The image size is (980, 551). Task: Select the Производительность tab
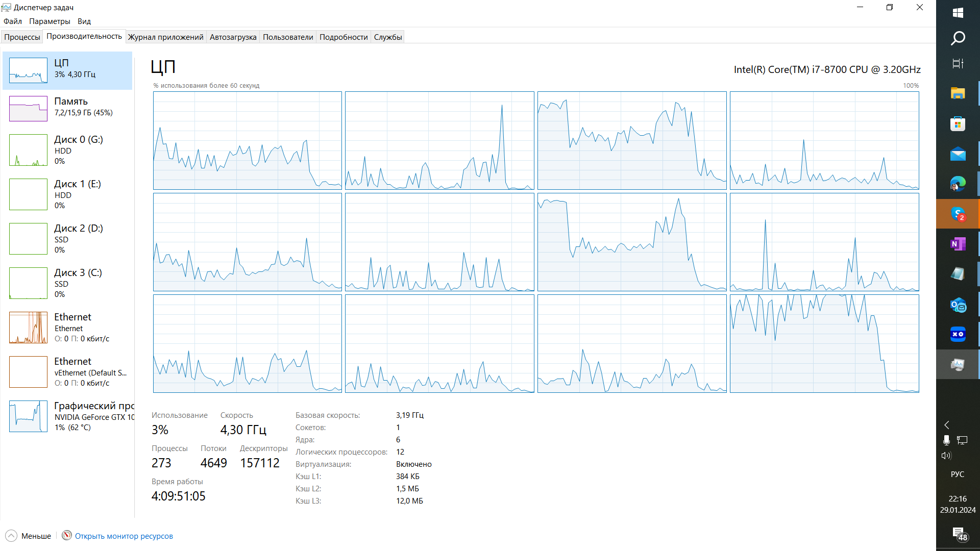click(x=84, y=36)
